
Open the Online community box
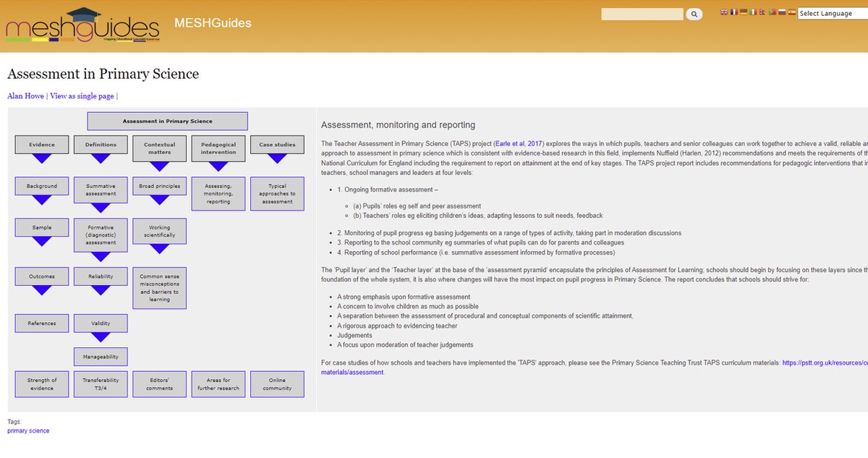point(277,383)
